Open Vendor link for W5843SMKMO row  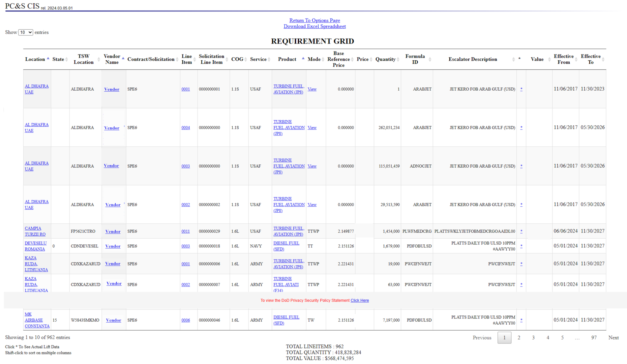[113, 320]
